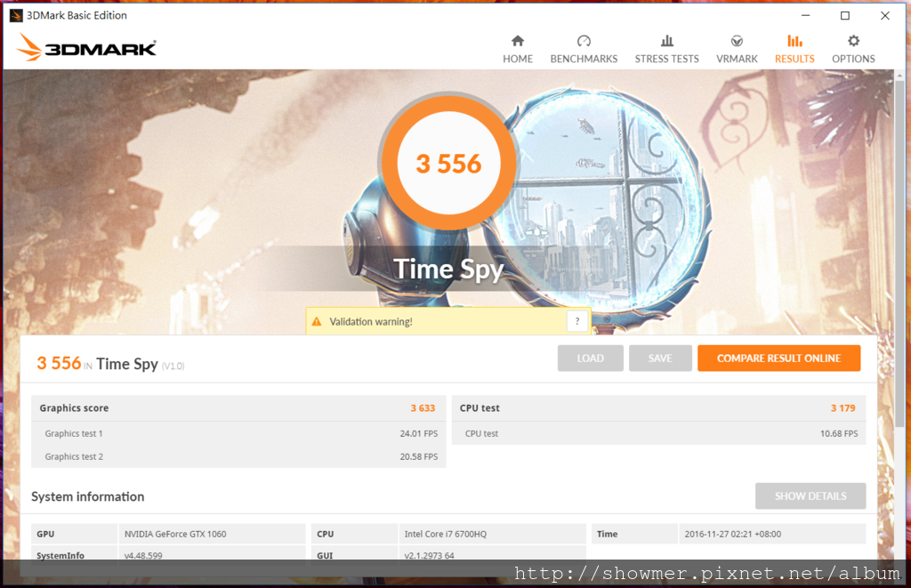
Task: Click the Graphics test 2 row
Action: (238, 456)
